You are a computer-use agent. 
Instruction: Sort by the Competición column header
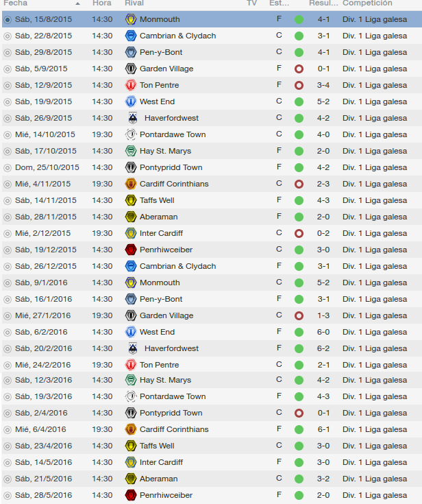coord(367,3)
